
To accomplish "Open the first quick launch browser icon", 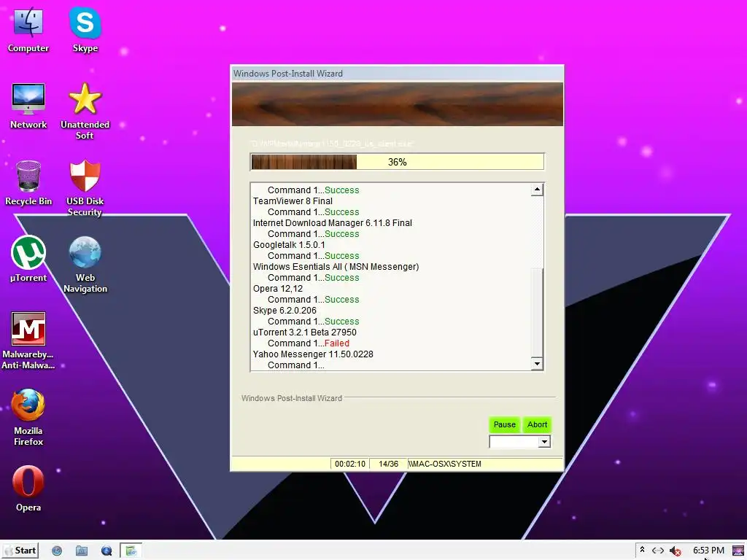I will click(57, 551).
